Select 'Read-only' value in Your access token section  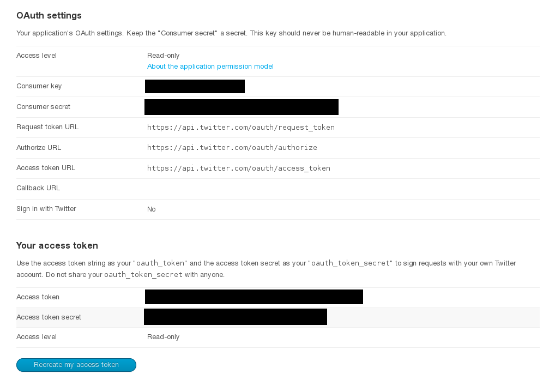164,337
